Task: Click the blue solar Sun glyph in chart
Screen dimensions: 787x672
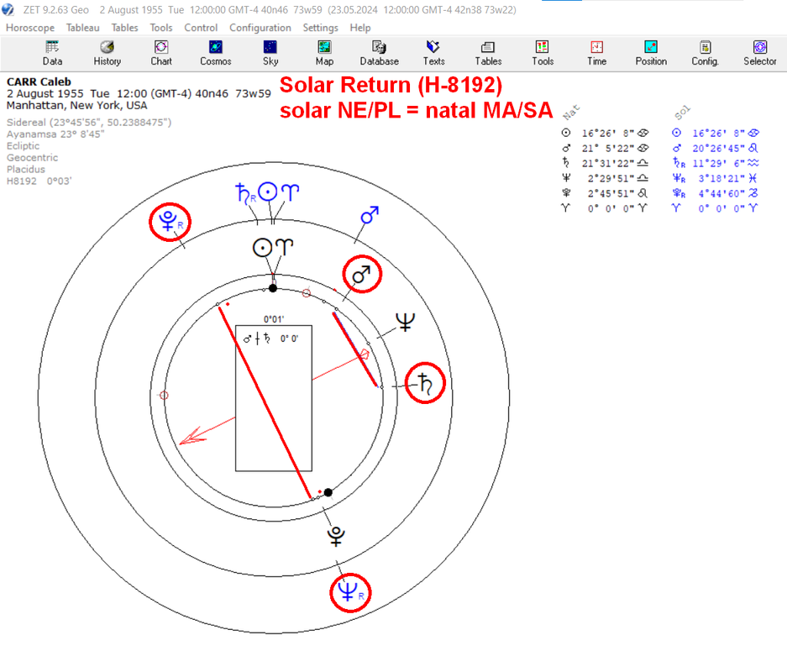Action: tap(268, 192)
